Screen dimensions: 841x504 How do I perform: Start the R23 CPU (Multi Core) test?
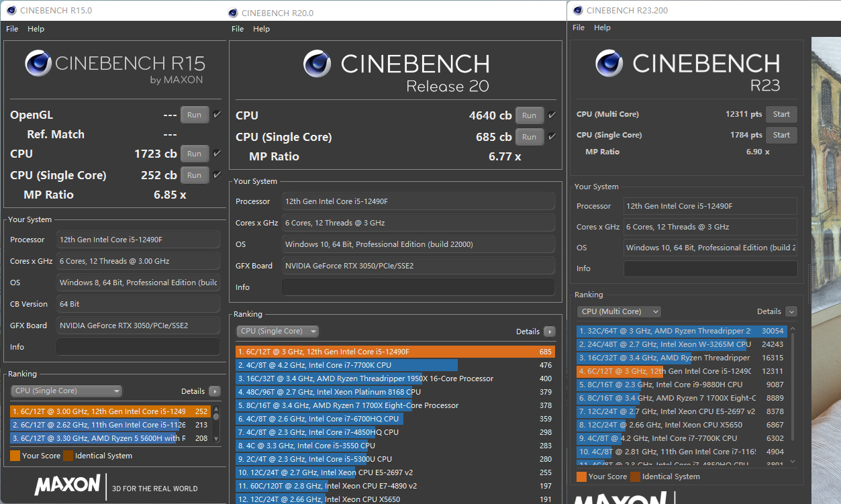pos(781,114)
